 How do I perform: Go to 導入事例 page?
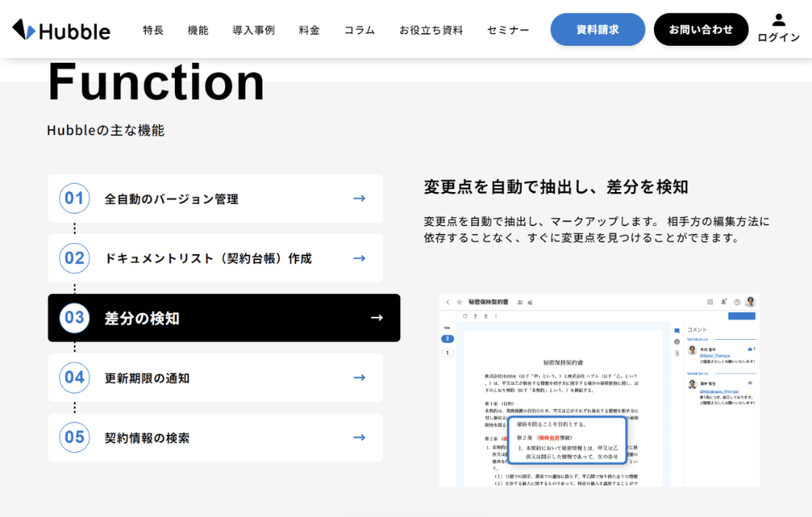pos(254,30)
